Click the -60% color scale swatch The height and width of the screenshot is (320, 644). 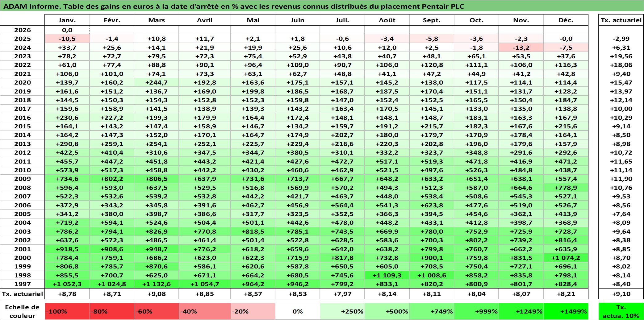157,311
